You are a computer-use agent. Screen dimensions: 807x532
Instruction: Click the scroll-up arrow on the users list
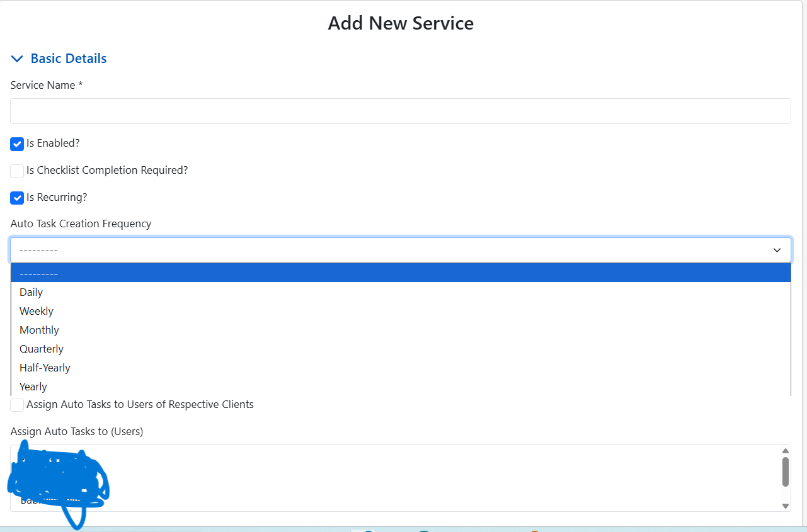point(785,451)
